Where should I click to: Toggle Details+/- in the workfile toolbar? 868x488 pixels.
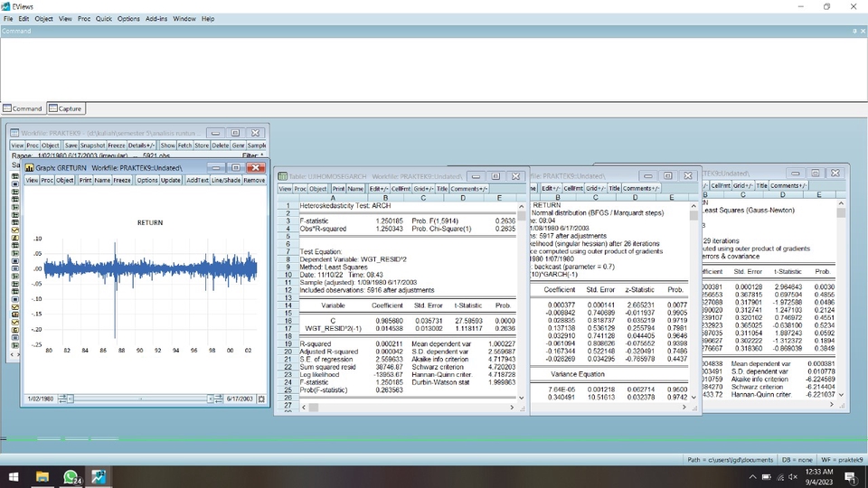click(x=142, y=145)
